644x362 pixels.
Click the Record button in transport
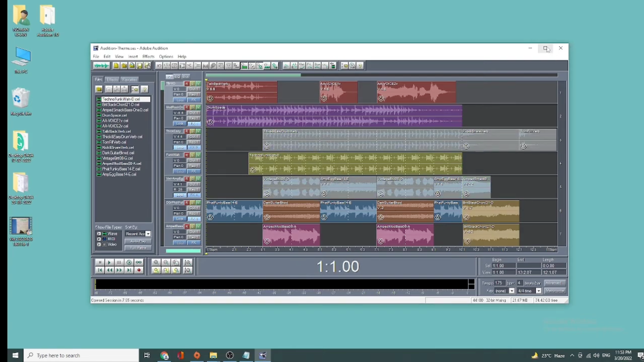coord(139,270)
